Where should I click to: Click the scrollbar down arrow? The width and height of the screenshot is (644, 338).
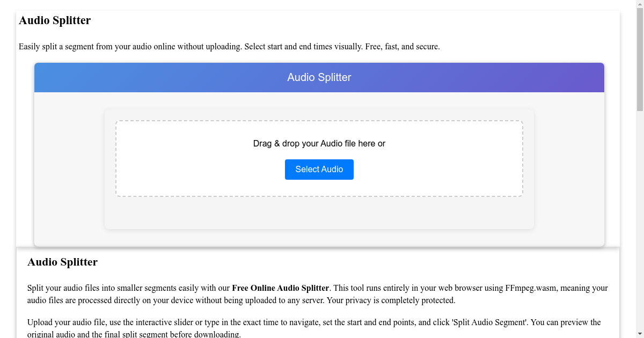coord(639,333)
